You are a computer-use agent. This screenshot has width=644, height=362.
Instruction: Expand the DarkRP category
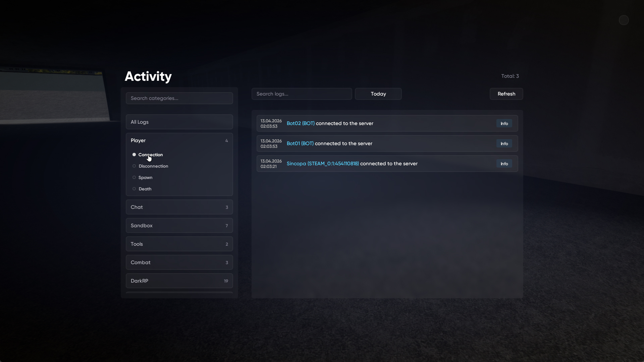coord(179,281)
